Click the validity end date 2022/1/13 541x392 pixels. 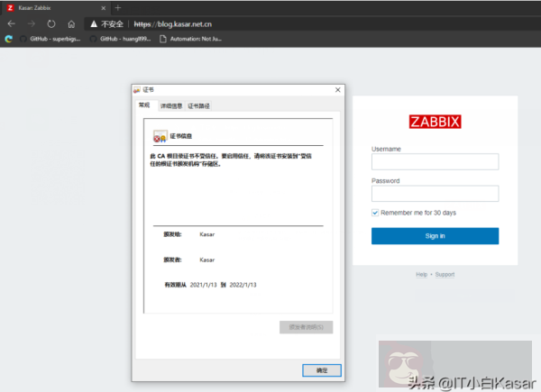pos(243,285)
